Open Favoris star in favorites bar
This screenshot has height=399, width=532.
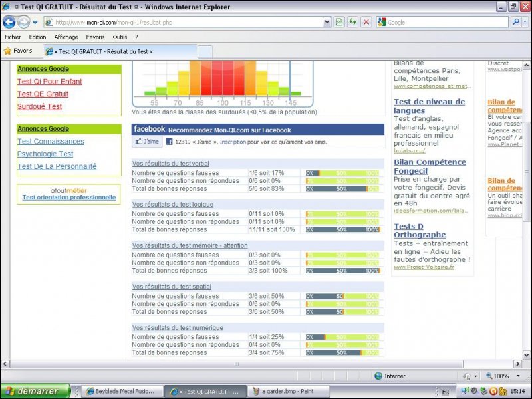[18, 51]
